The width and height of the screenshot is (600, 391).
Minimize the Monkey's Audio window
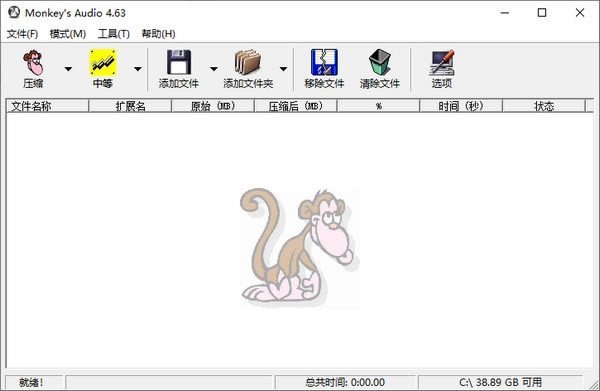coord(505,13)
